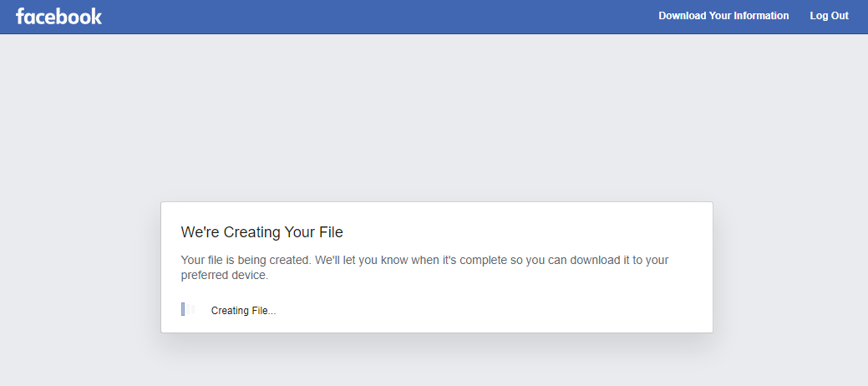
Task: Click the facebook logo in the header
Action: 58,16
